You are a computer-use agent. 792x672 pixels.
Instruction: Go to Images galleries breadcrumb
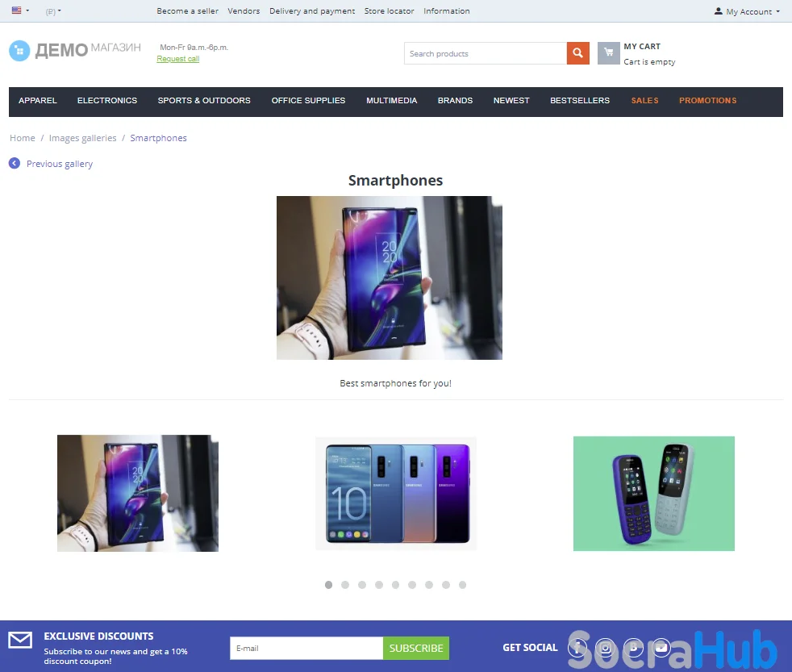(82, 138)
